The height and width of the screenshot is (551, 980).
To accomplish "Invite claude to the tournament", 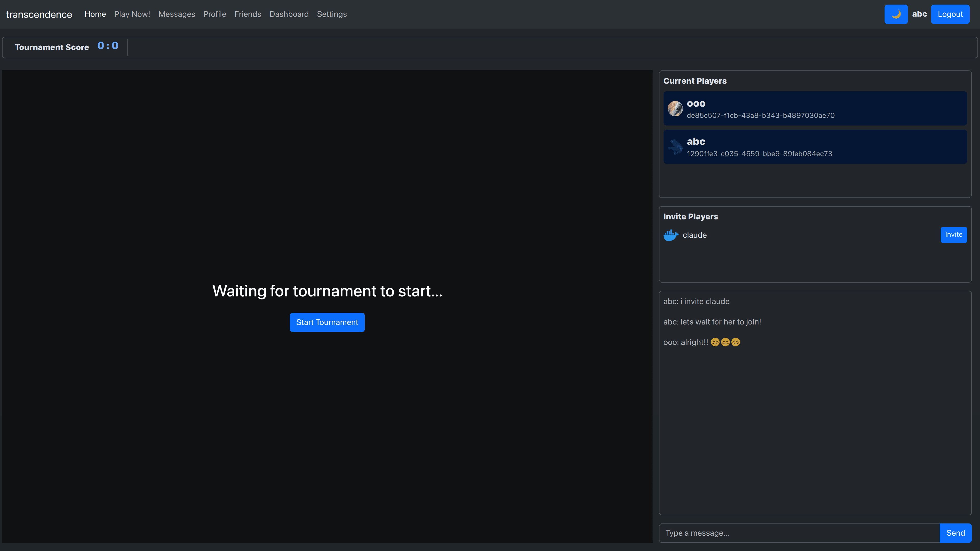I will point(953,235).
